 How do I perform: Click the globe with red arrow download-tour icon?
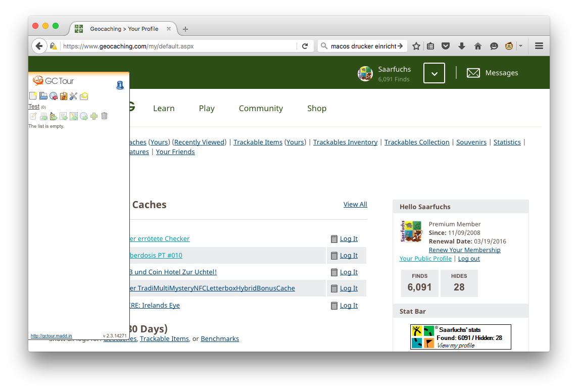pos(54,96)
